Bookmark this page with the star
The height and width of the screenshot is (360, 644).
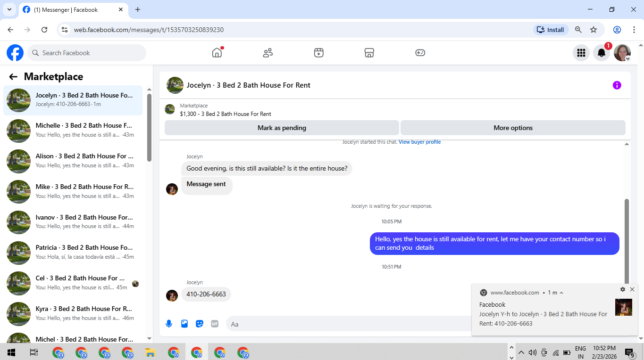pyautogui.click(x=594, y=30)
